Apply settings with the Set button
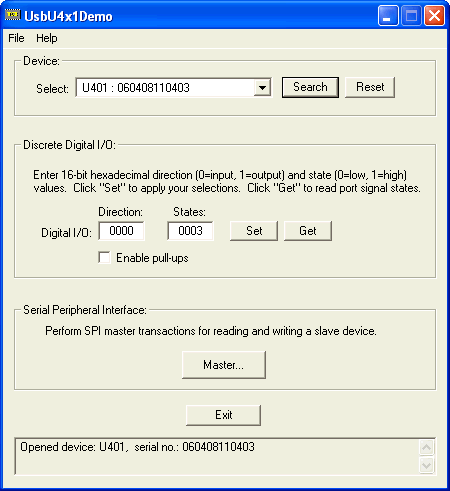Image resolution: width=450 pixels, height=491 pixels. coord(254,231)
